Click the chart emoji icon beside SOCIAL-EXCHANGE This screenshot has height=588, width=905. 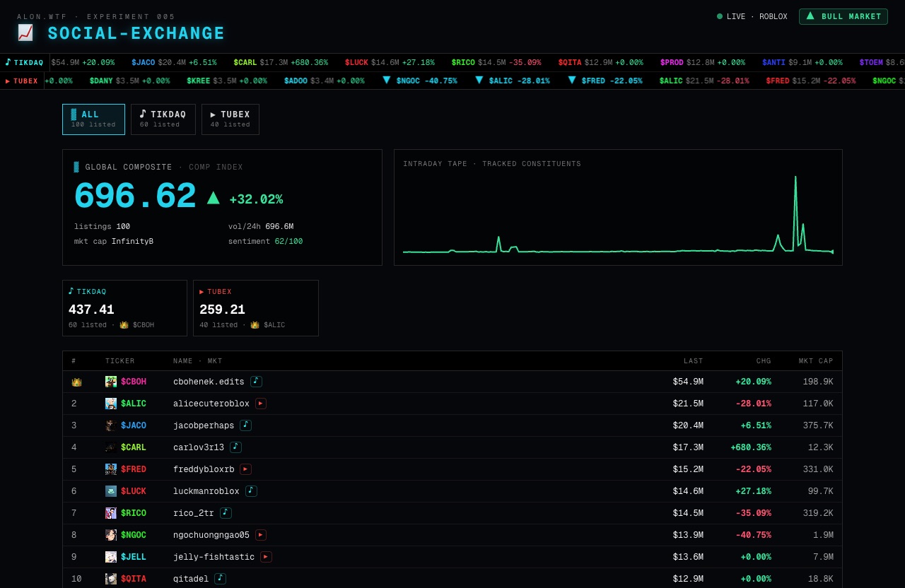[25, 33]
